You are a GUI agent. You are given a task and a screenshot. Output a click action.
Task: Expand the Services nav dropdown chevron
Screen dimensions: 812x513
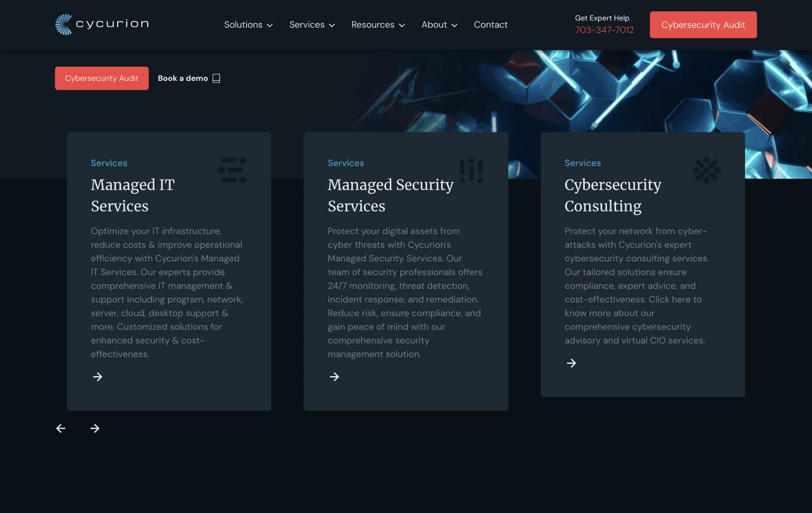(x=332, y=25)
